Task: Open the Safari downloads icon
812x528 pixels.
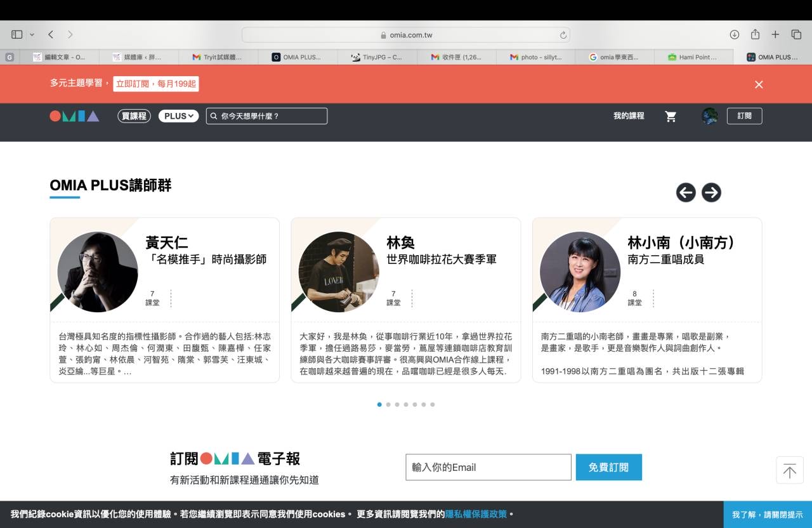Action: tap(735, 34)
